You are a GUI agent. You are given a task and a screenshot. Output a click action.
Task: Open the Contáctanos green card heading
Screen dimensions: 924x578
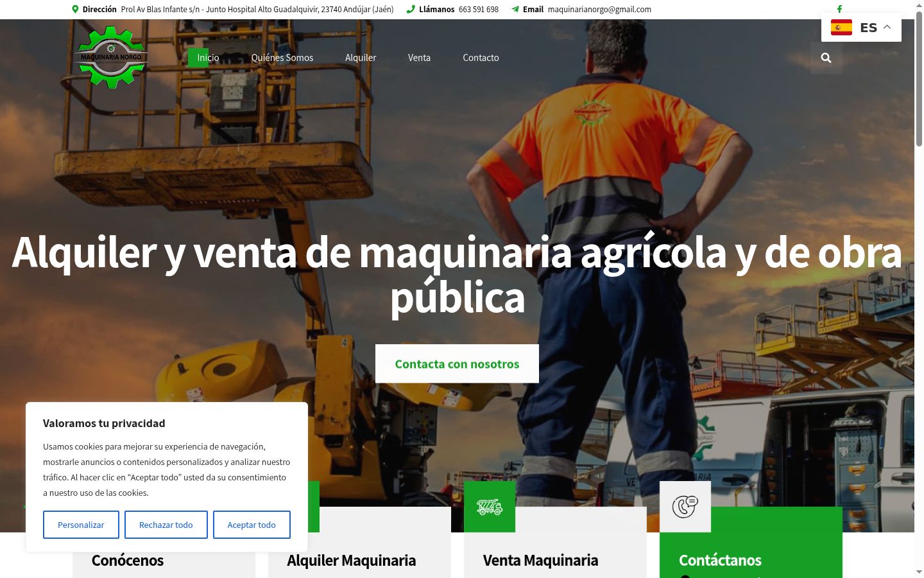(720, 561)
